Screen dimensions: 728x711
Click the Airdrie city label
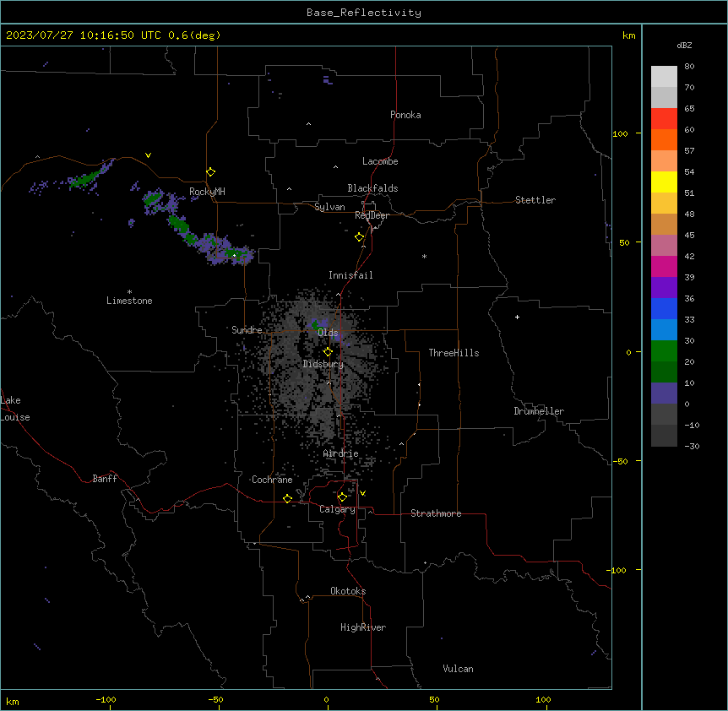coord(340,453)
